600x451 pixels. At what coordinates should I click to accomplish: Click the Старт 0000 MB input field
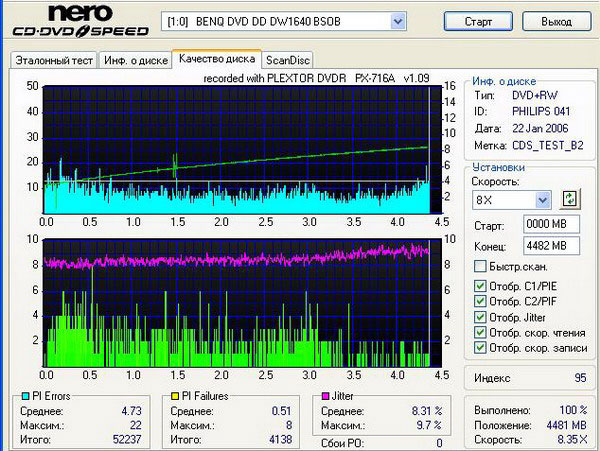551,224
